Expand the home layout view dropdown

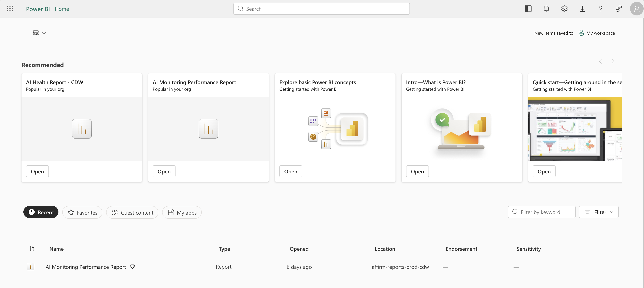[x=40, y=33]
